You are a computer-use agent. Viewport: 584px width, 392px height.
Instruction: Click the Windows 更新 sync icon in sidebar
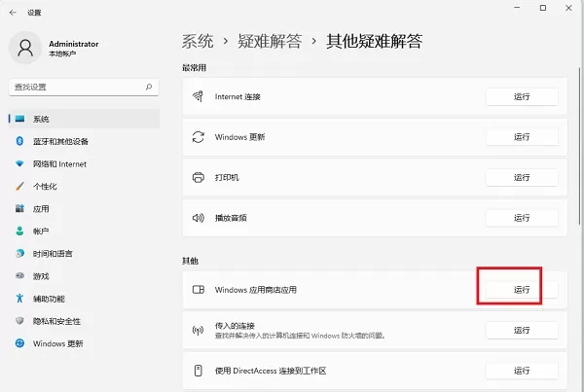(19, 343)
